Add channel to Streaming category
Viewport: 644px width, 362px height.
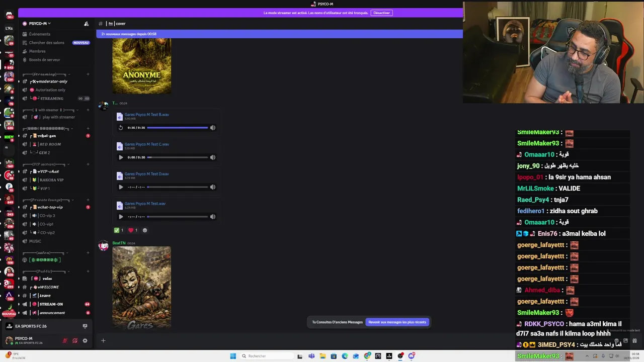[x=88, y=74]
